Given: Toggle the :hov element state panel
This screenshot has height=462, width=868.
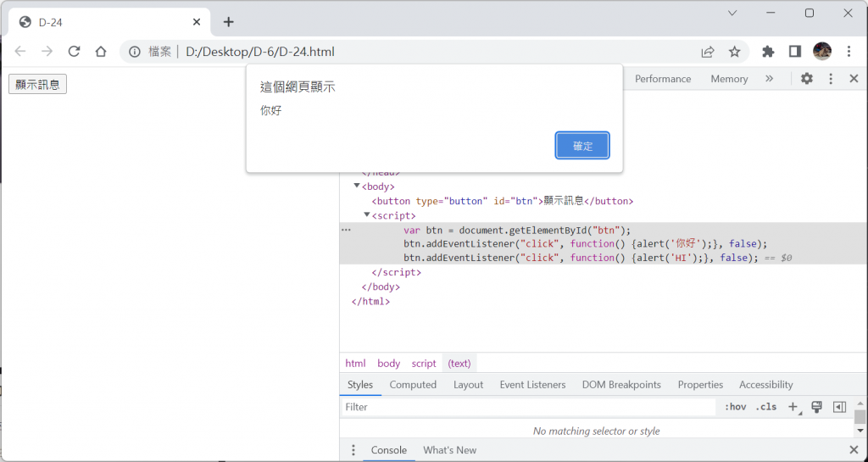Looking at the screenshot, I should pyautogui.click(x=735, y=407).
